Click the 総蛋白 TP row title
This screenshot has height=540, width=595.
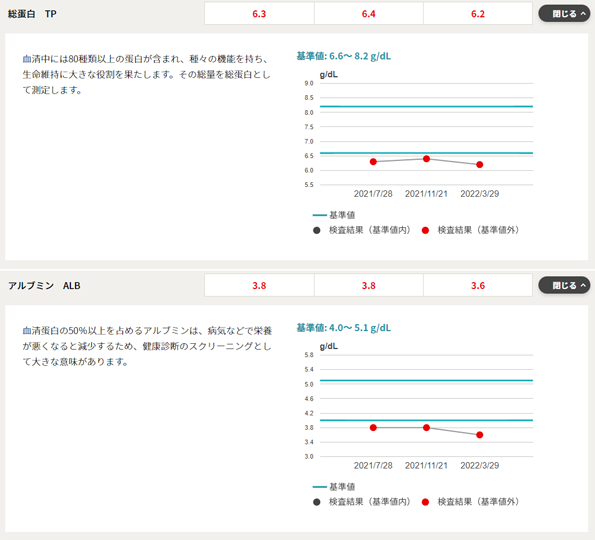coord(32,14)
